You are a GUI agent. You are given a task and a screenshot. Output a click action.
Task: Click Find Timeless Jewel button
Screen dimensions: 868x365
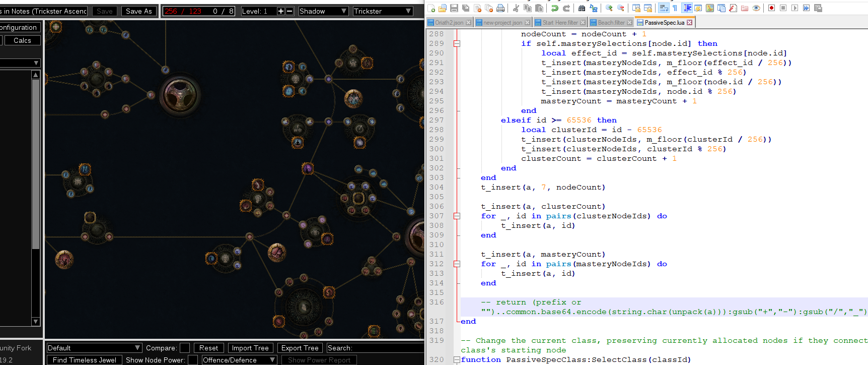pyautogui.click(x=85, y=360)
